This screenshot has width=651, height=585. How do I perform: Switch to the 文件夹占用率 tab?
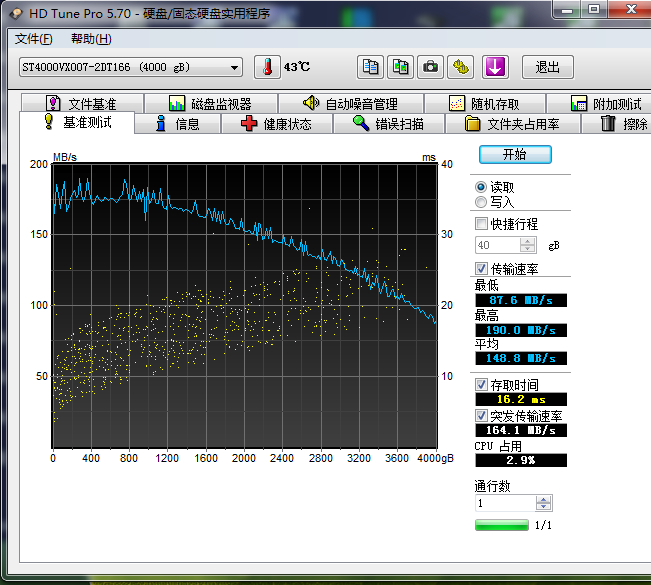tap(512, 124)
